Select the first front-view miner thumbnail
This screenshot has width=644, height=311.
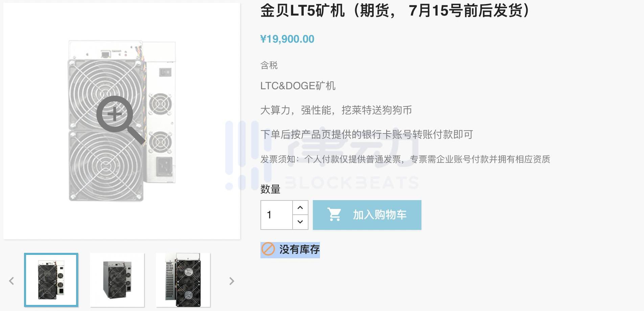tap(51, 280)
